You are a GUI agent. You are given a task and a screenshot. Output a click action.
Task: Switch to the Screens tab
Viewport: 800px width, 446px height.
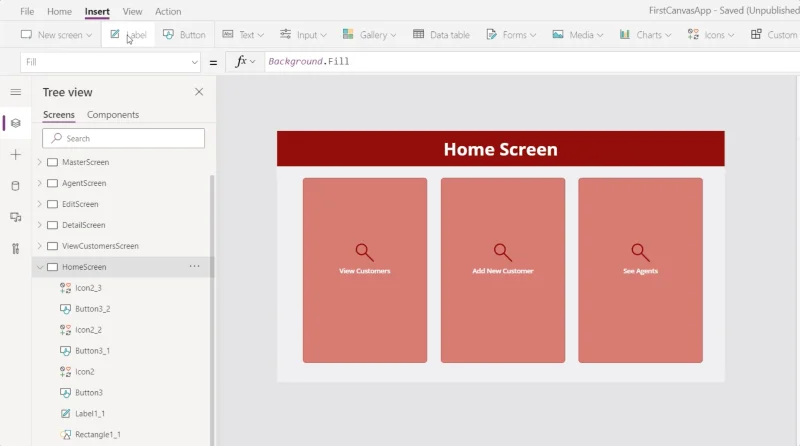(x=59, y=115)
